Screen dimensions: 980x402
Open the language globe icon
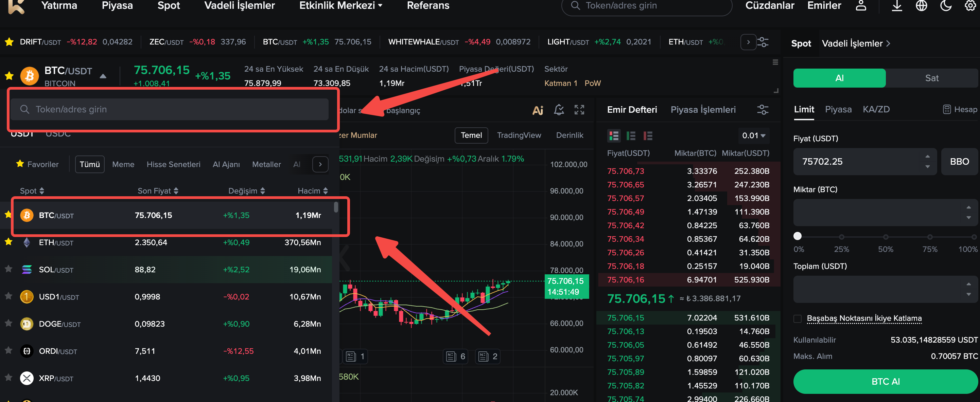point(921,6)
